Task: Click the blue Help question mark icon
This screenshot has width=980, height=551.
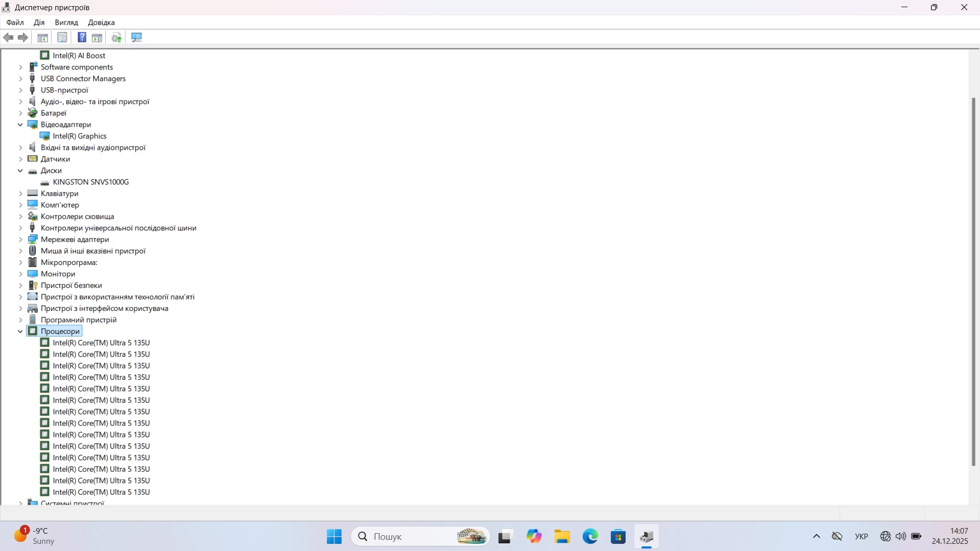Action: pos(82,37)
